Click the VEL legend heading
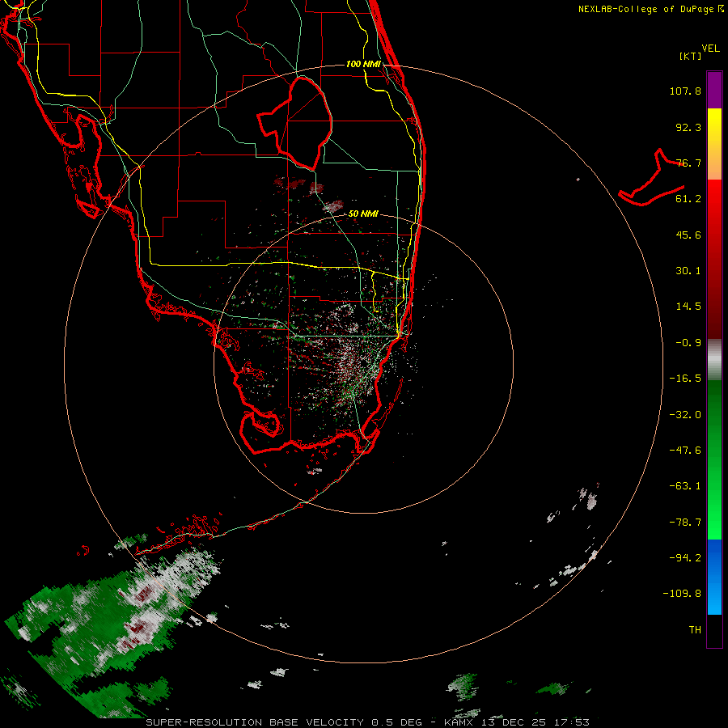Viewport: 728px width, 728px height. pyautogui.click(x=710, y=49)
